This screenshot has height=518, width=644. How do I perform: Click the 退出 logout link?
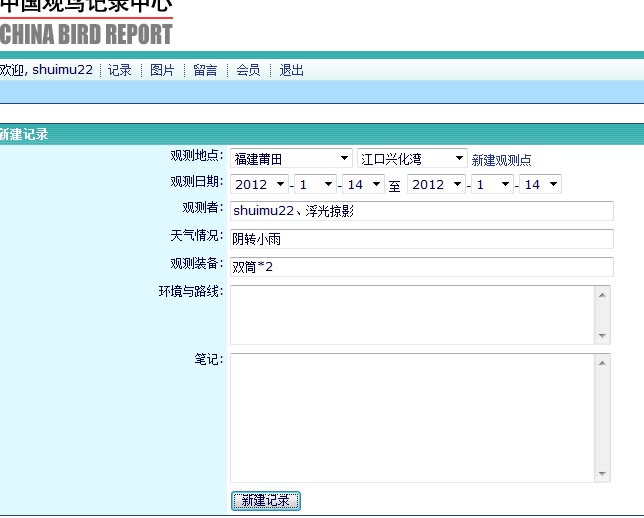(x=291, y=70)
